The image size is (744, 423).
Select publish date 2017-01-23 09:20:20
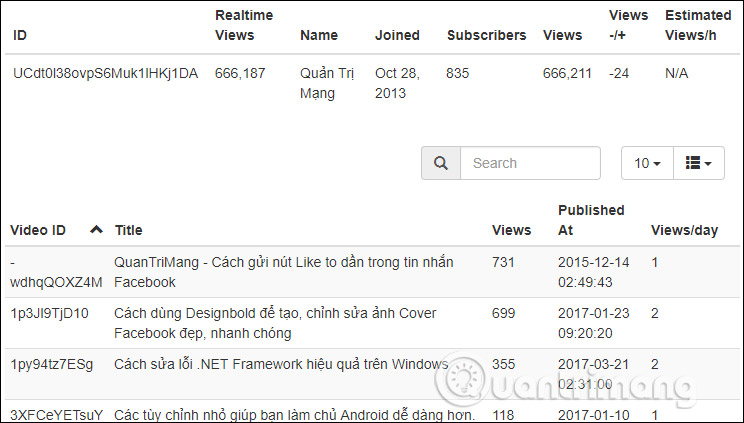point(594,323)
